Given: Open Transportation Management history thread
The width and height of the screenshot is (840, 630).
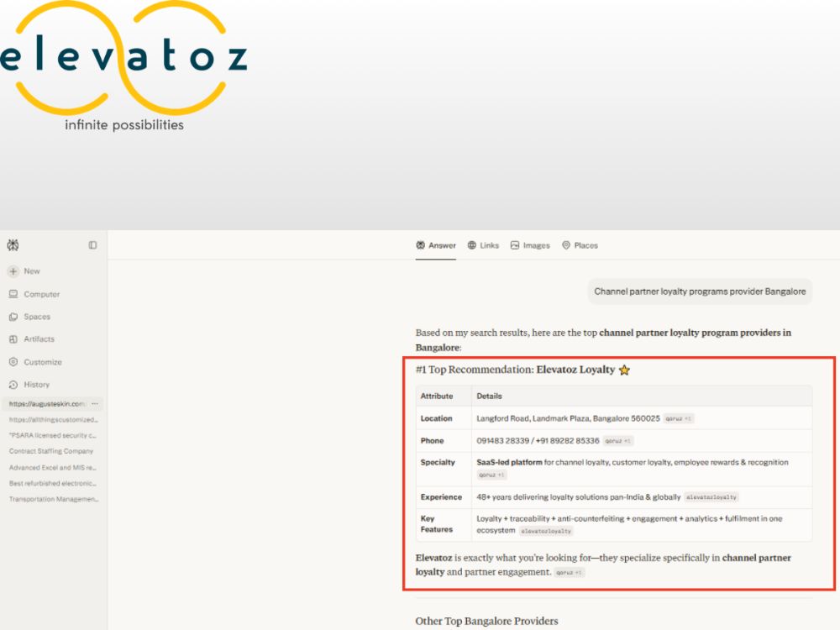Looking at the screenshot, I should [x=54, y=499].
